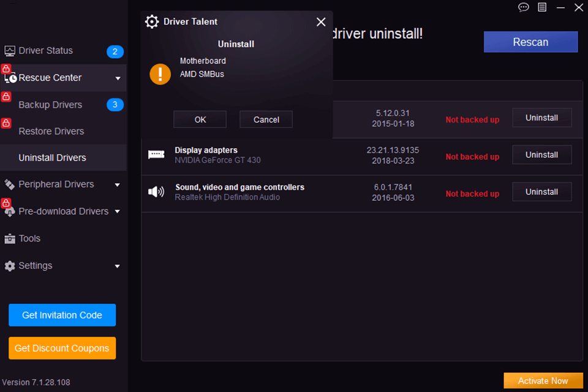Select Restore Drivers in the sidebar
This screenshot has width=588, height=392.
click(x=52, y=130)
